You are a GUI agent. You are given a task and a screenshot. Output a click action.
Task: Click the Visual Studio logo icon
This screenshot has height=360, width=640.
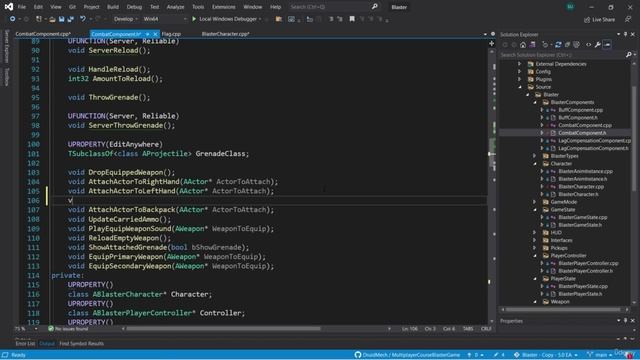[9, 7]
